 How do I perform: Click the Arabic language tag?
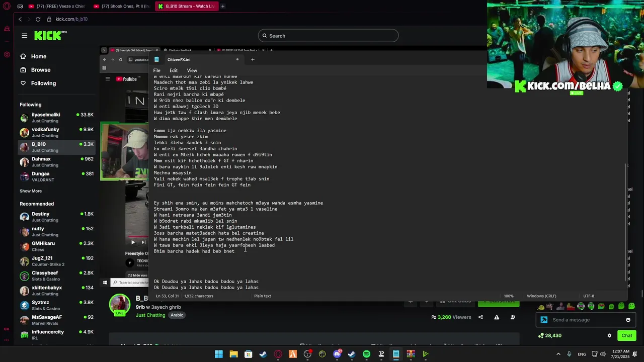177,315
